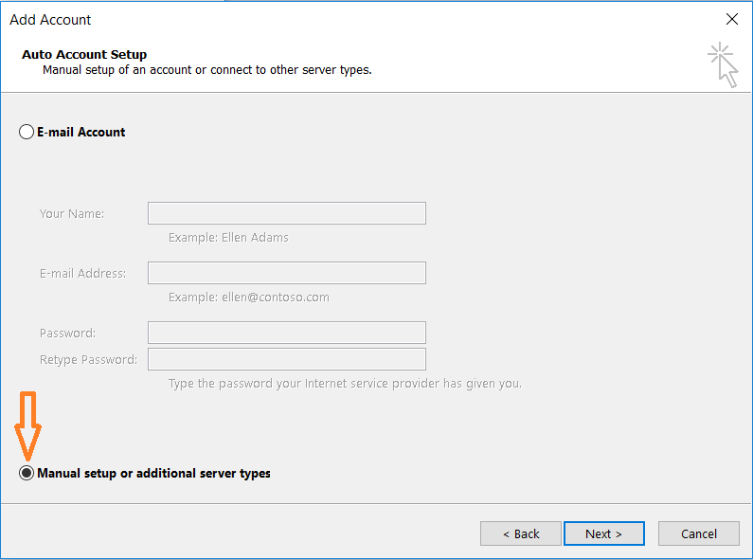Go back using the Back button
Viewport: 753px width, 560px height.
coord(521,533)
